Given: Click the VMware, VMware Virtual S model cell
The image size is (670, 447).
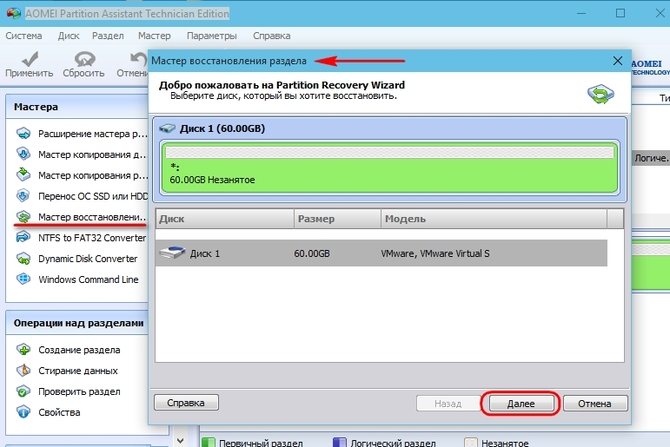Looking at the screenshot, I should point(435,253).
